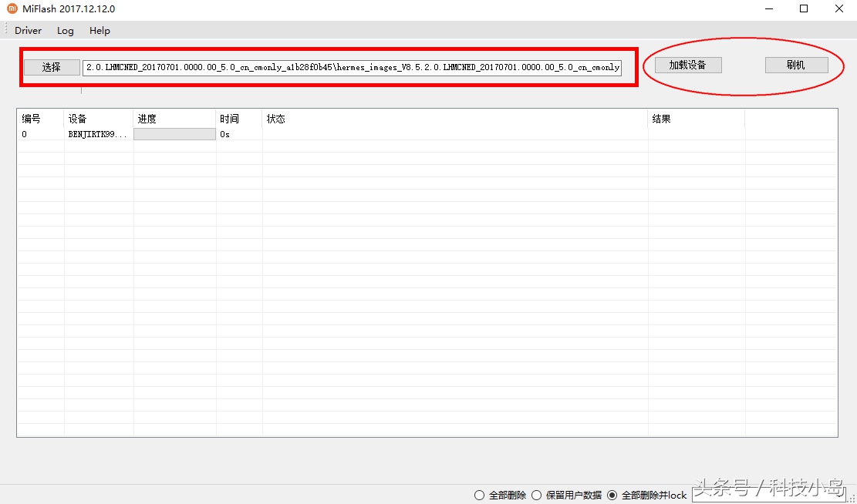Click the 选择 button to browse firmware
Screen dimensions: 857x504
click(x=51, y=67)
